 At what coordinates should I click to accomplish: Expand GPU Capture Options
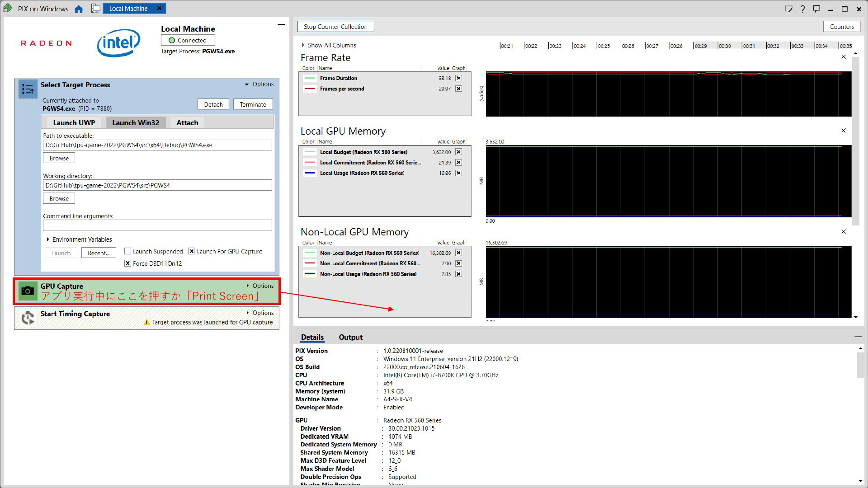coord(260,286)
